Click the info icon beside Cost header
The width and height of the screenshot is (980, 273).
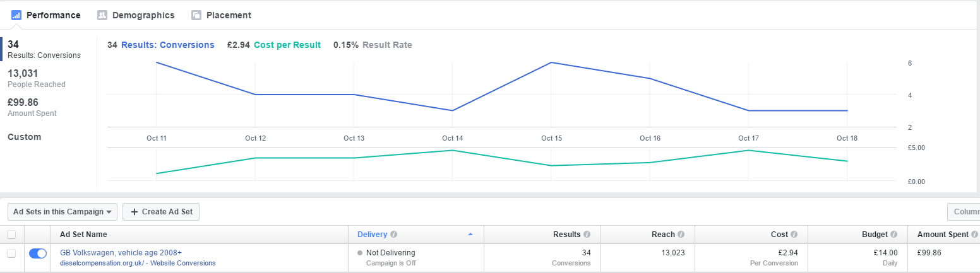pyautogui.click(x=794, y=235)
